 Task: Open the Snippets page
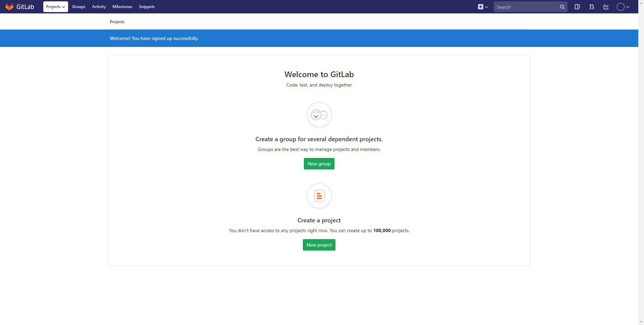click(147, 7)
